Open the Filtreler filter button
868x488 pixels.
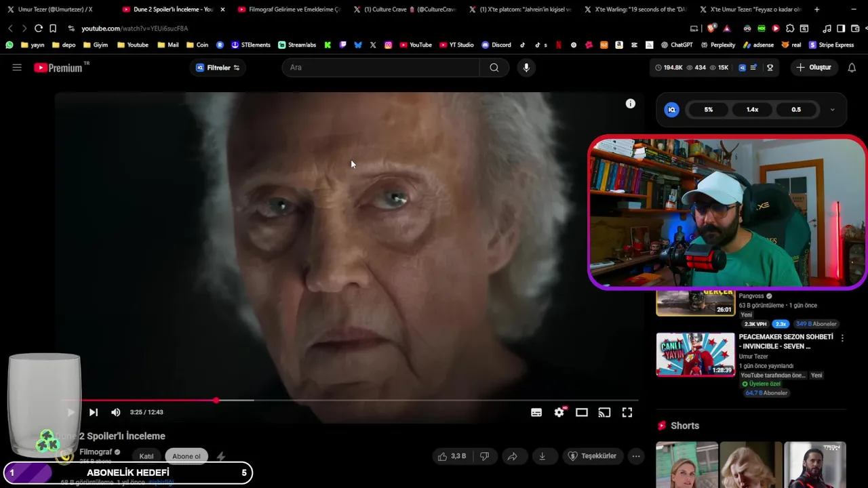(x=218, y=68)
